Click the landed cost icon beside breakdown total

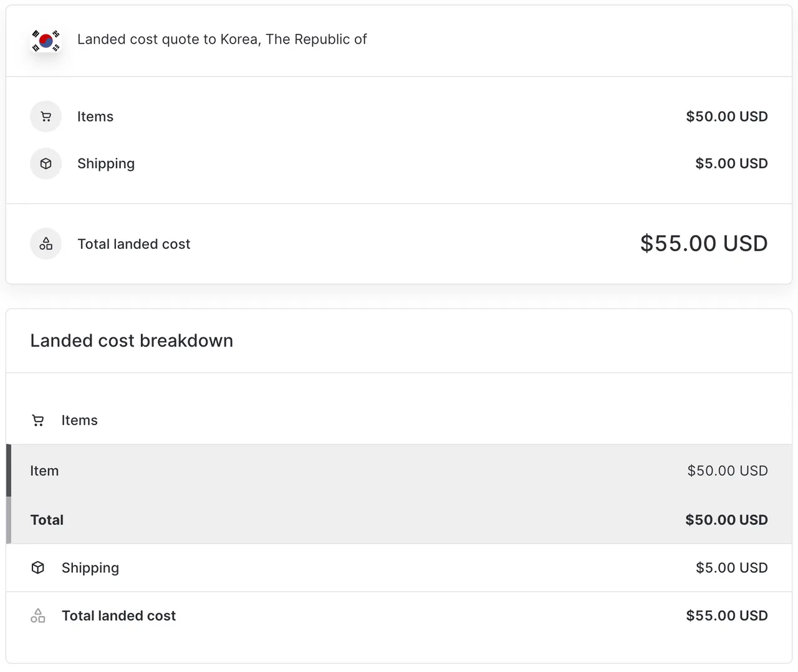click(x=38, y=615)
